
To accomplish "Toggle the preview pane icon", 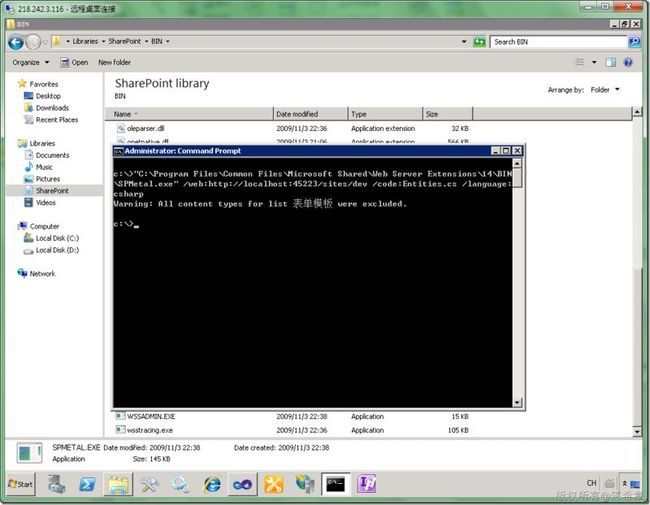I will point(610,62).
